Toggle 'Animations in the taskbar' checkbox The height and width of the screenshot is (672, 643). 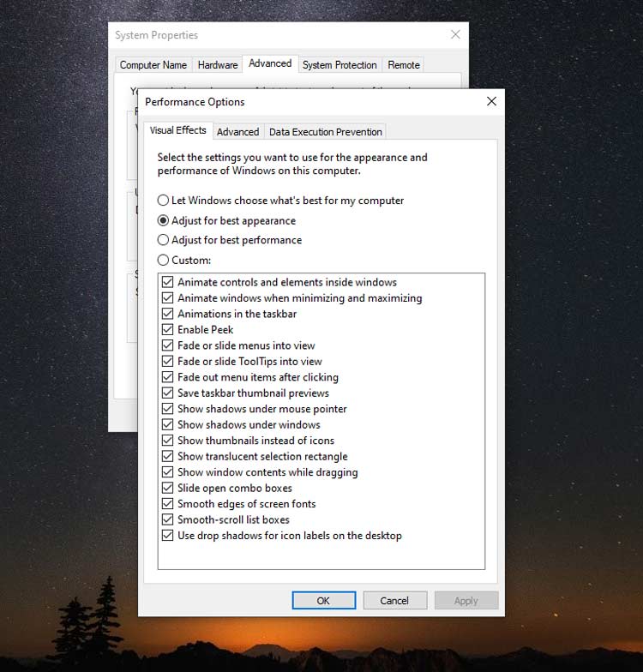coord(168,314)
